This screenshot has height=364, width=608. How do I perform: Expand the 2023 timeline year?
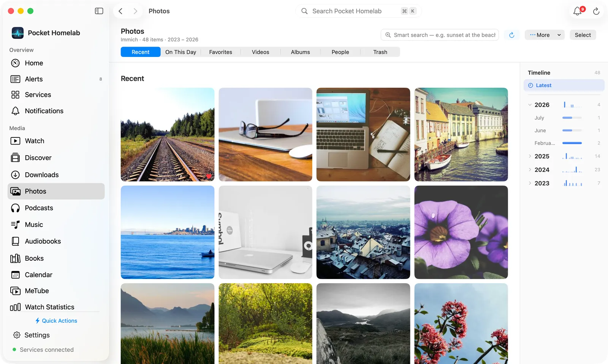530,183
